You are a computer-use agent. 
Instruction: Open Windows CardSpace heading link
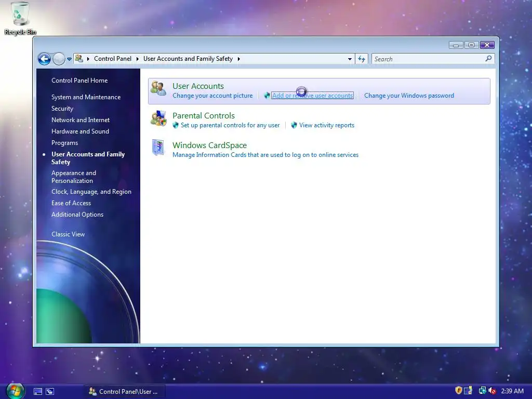(x=209, y=145)
